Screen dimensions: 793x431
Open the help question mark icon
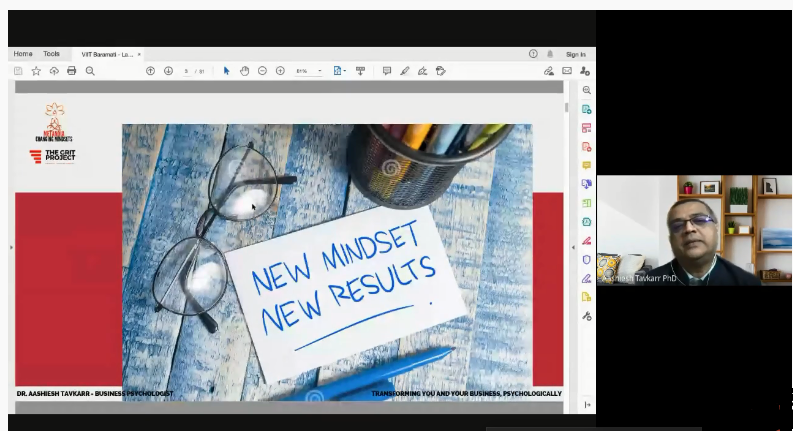[533, 54]
